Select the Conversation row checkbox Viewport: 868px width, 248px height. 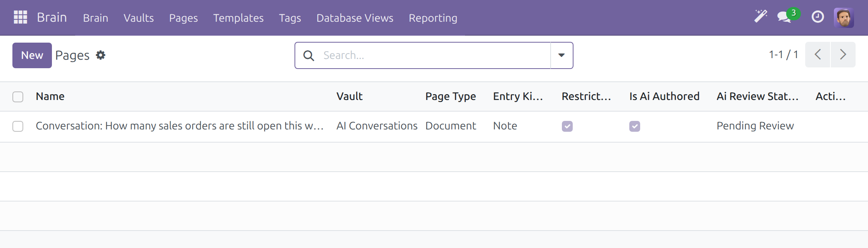[x=18, y=126]
